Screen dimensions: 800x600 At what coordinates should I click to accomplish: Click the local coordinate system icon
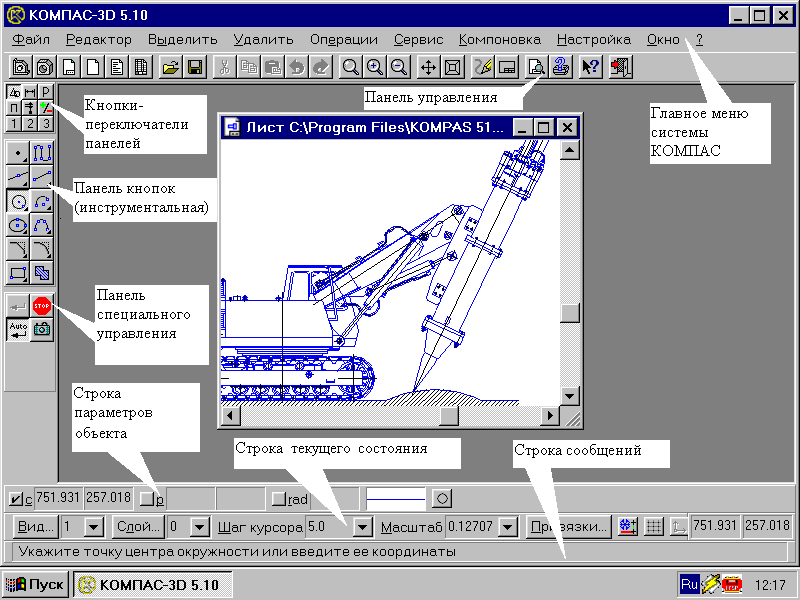click(x=678, y=526)
